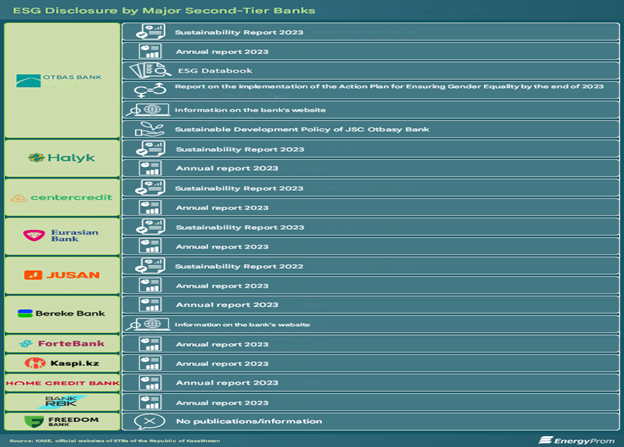
Task: Click ForteBank's Annual report icon
Action: pos(150,344)
